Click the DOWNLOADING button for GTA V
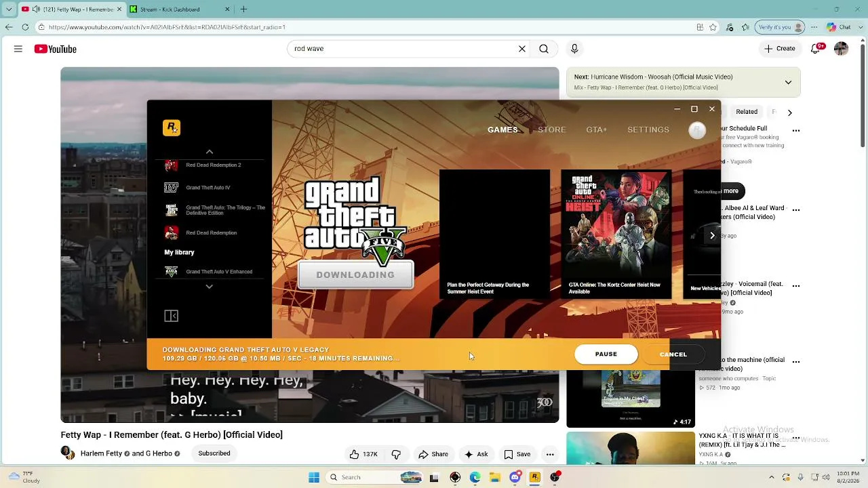 coord(355,274)
